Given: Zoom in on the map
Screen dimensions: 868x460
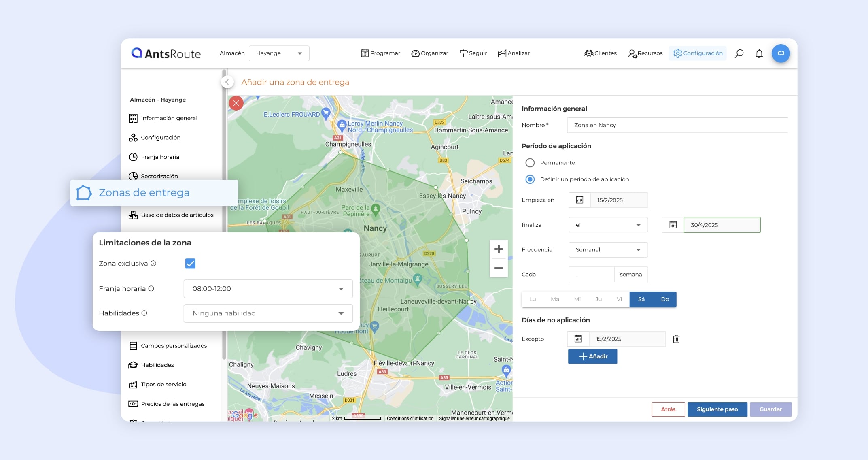Looking at the screenshot, I should [499, 249].
